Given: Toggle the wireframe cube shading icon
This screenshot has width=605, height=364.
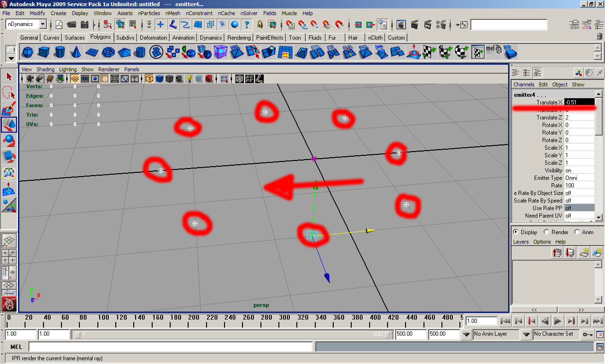Looking at the screenshot, I should [149, 79].
